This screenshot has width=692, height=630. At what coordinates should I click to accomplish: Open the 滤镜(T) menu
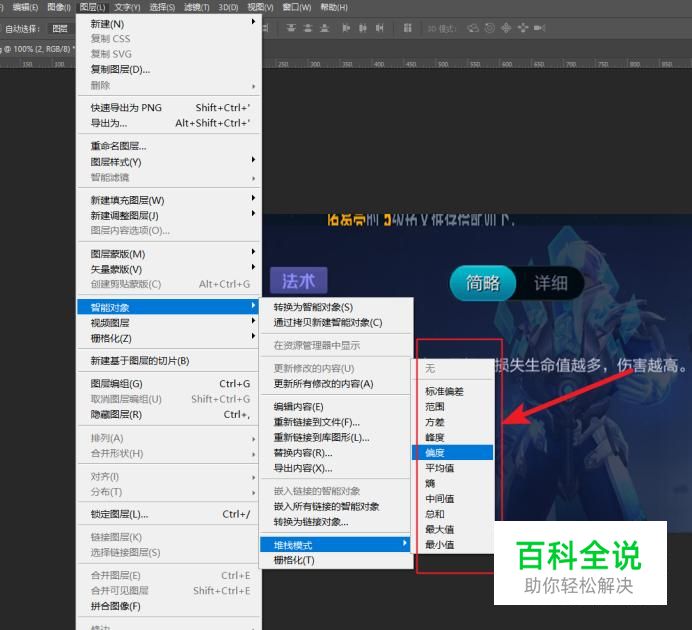[x=196, y=7]
